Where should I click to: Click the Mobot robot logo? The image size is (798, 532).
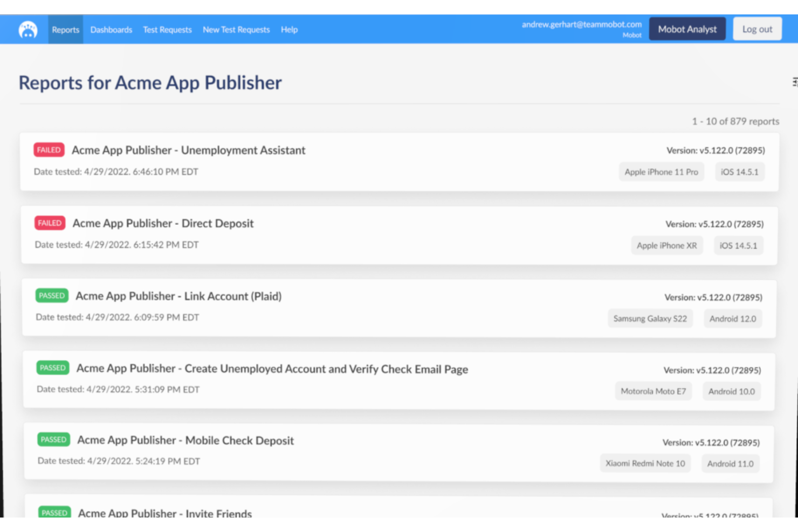point(27,29)
